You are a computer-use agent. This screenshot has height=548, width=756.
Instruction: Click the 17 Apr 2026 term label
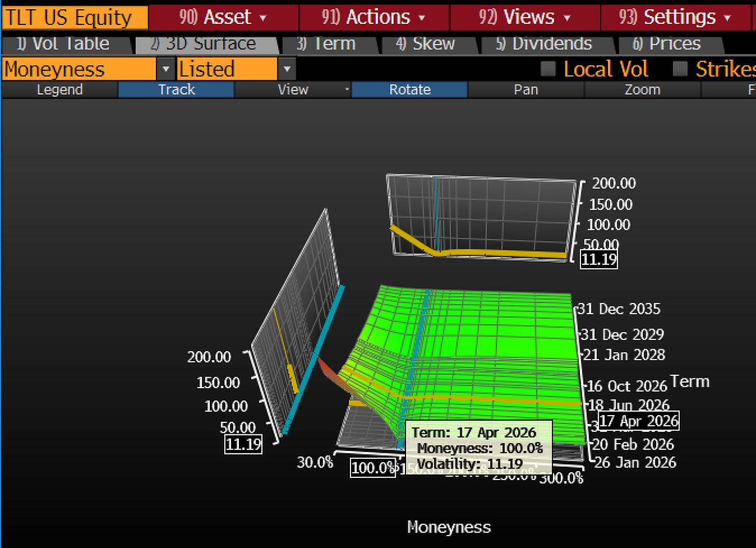point(639,421)
